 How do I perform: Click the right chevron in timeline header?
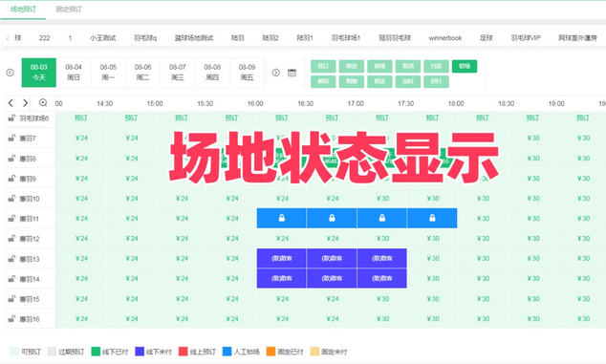tap(25, 103)
